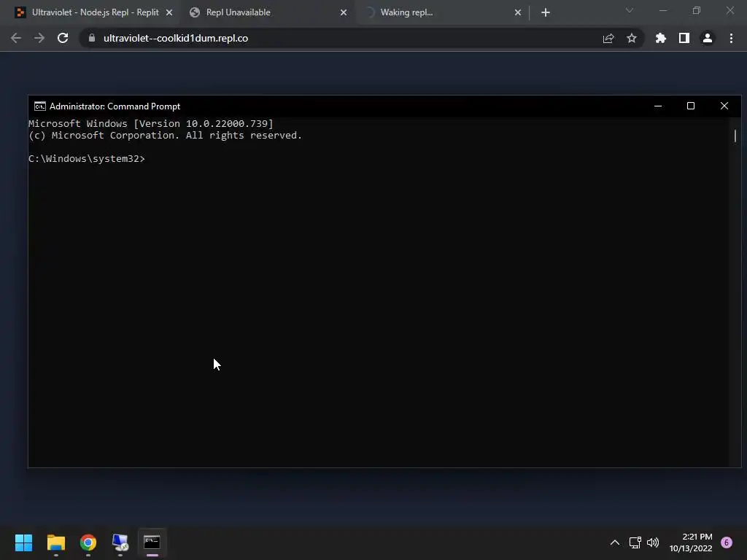Reload the current browser page
This screenshot has height=560, width=747.
(x=63, y=38)
